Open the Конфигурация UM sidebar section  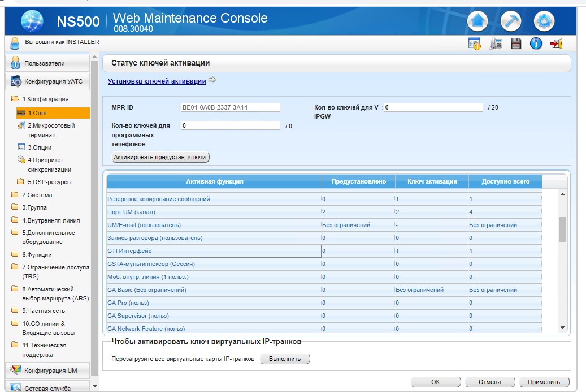point(47,371)
